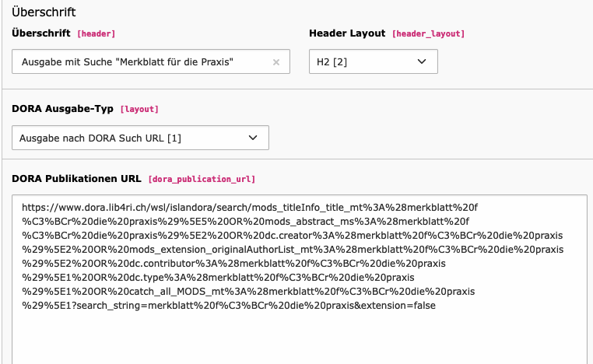Screen dimensions: 593x364
Task: Click the DORA Publikationen URL label
Action: coord(76,178)
